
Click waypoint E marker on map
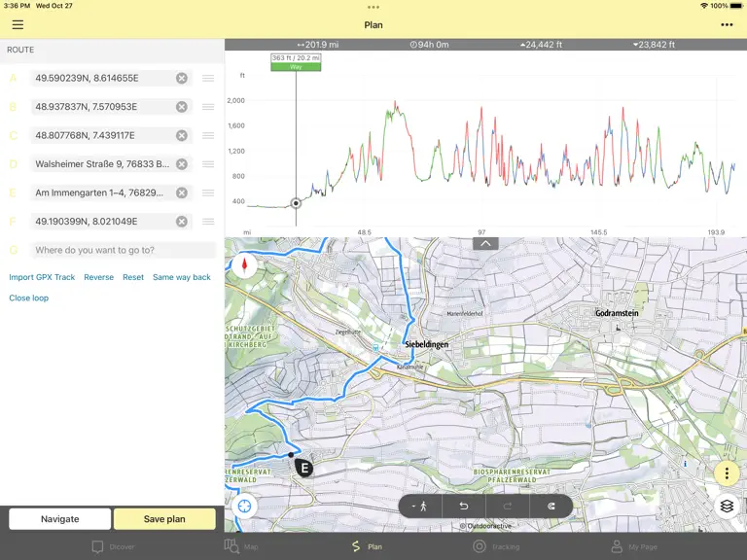pyautogui.click(x=303, y=468)
